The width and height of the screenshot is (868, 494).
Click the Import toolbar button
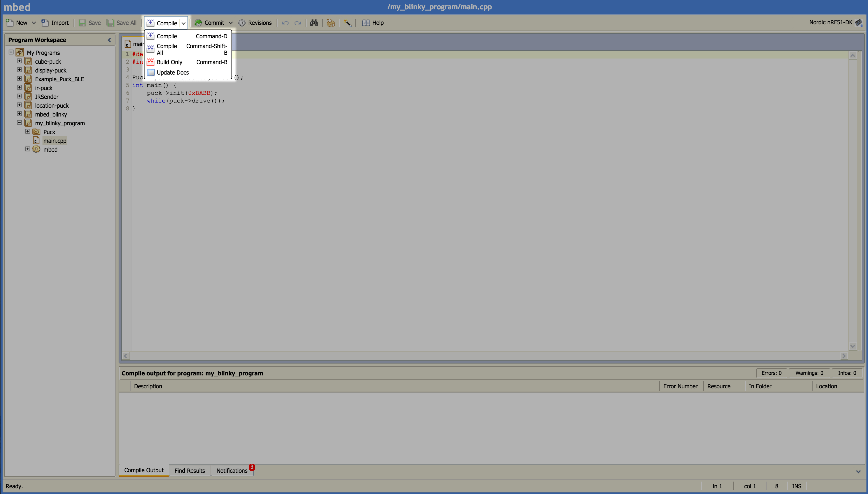click(x=55, y=23)
